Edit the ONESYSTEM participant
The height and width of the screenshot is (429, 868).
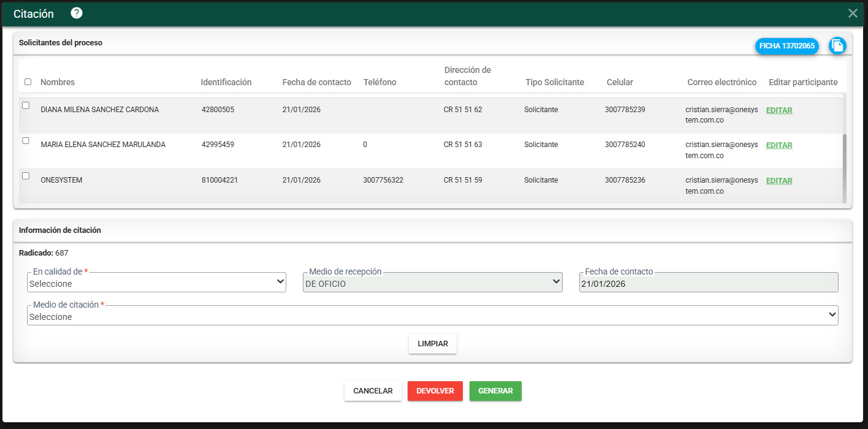point(779,181)
